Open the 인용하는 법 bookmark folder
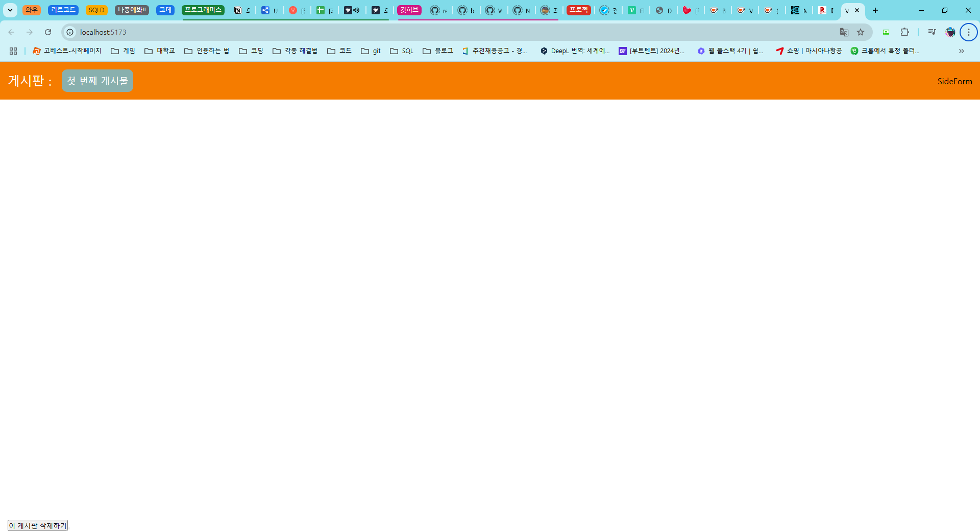This screenshot has width=980, height=531. 207,51
